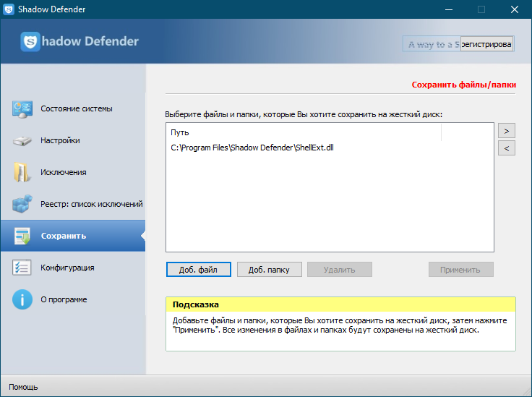The height and width of the screenshot is (397, 532).
Task: Go to Настройки section
Action: pyautogui.click(x=60, y=140)
